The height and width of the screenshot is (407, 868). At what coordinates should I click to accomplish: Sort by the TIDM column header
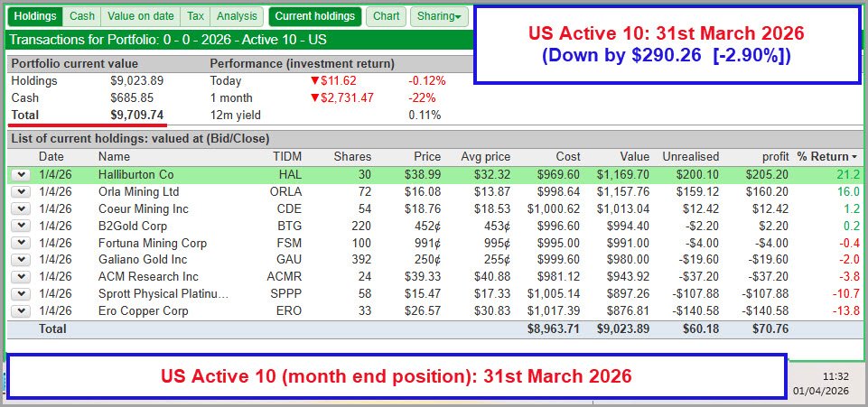coord(287,156)
